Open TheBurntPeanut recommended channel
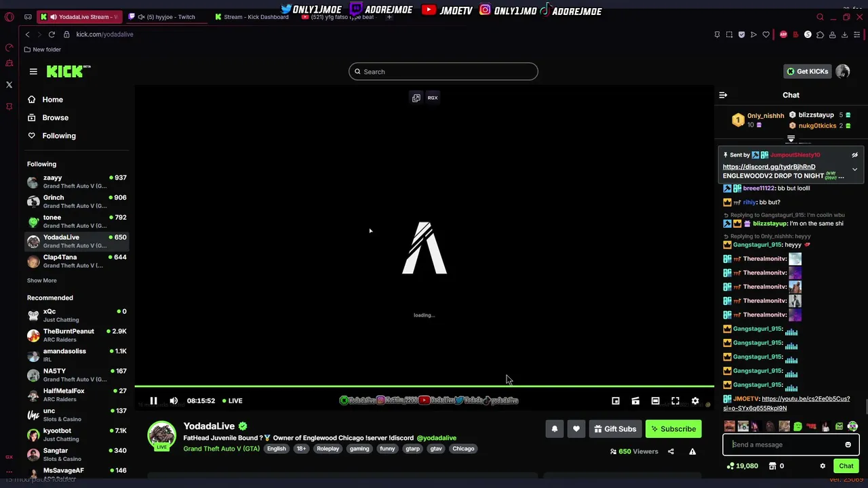868x488 pixels. click(77, 335)
